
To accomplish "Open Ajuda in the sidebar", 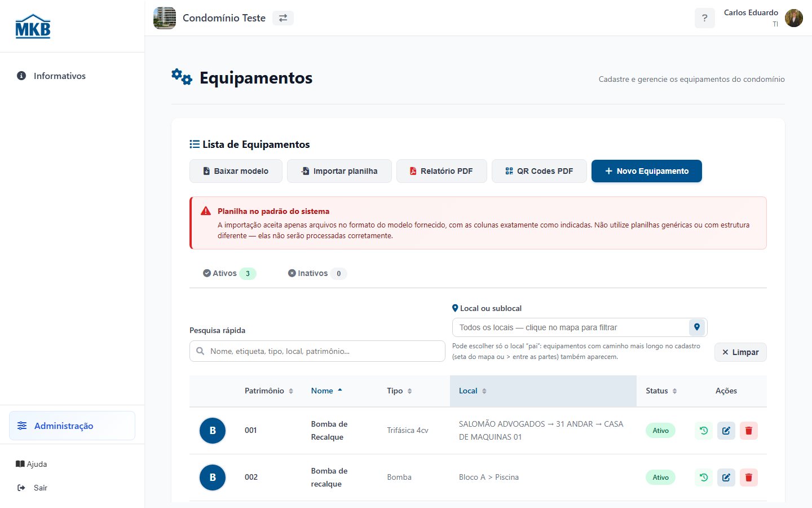I will point(32,464).
